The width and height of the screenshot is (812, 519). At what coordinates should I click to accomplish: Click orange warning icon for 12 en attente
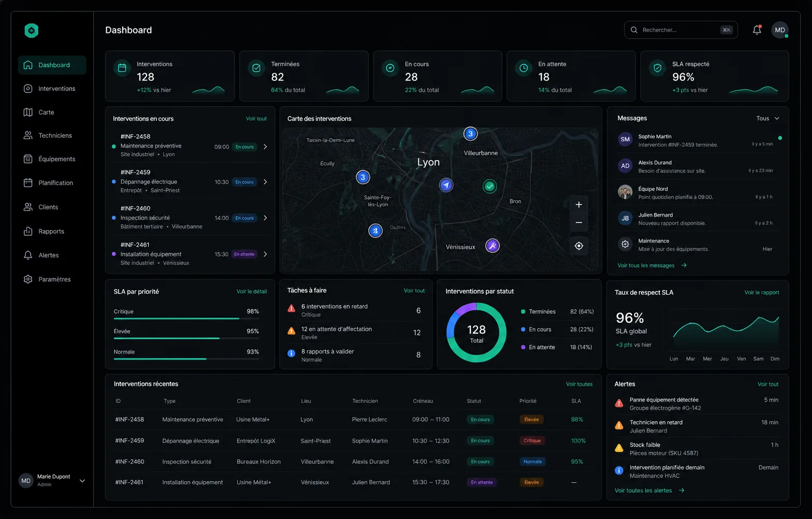pos(292,331)
